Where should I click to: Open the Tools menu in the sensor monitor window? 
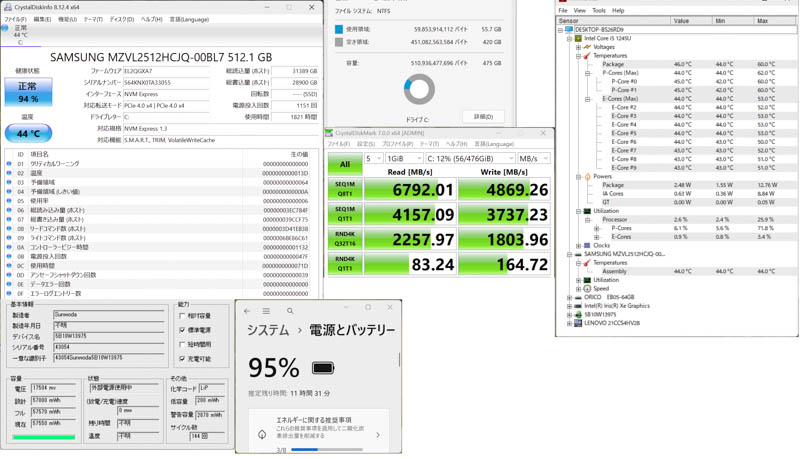click(598, 10)
